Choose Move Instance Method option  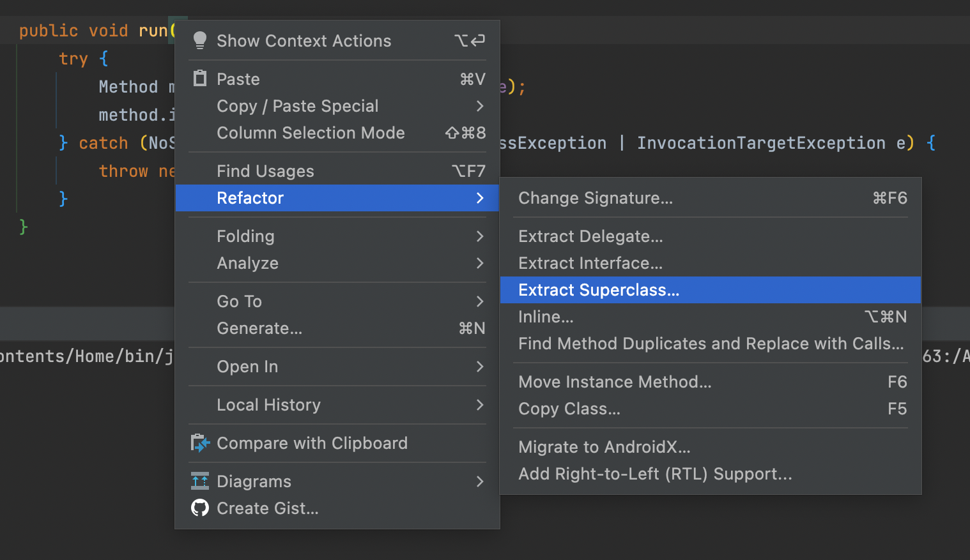pyautogui.click(x=615, y=382)
